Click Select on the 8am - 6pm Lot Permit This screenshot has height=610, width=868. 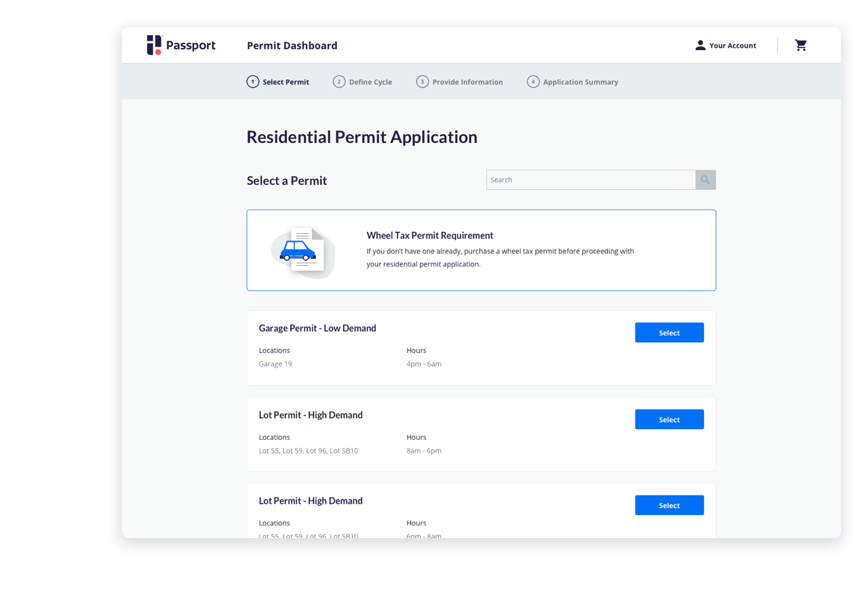669,419
